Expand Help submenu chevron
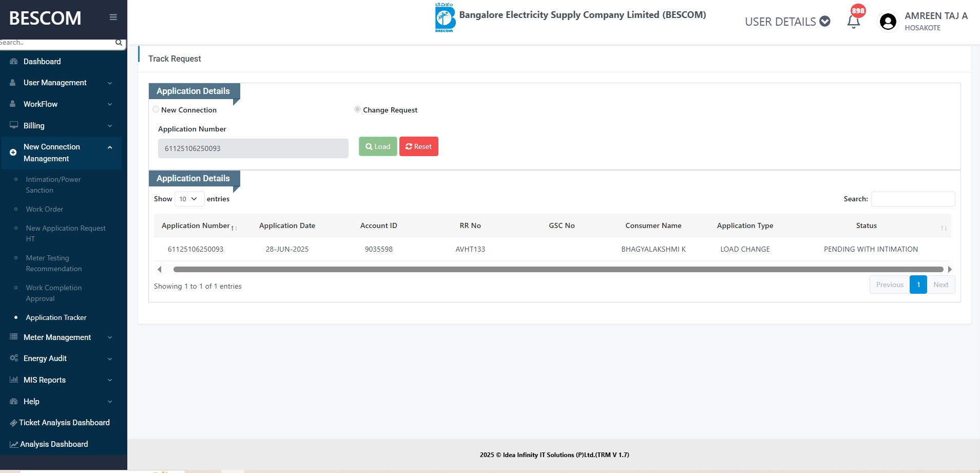Screen dimensions: 980x473 point(110,402)
